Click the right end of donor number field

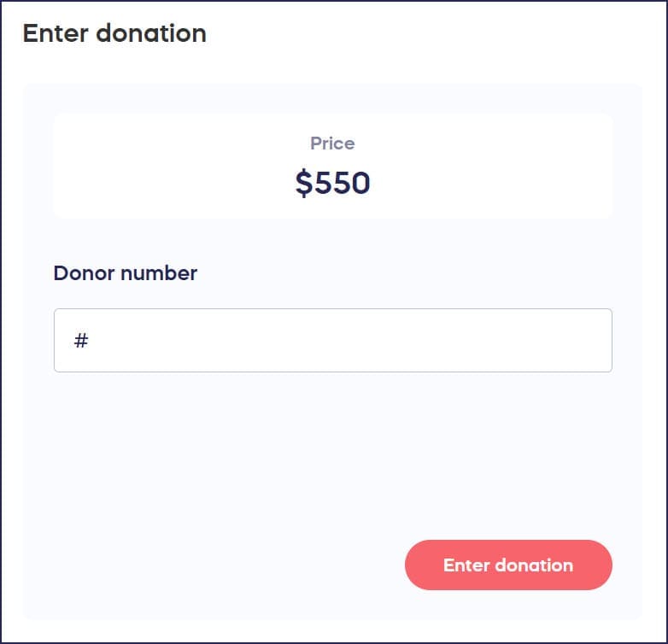(x=589, y=340)
